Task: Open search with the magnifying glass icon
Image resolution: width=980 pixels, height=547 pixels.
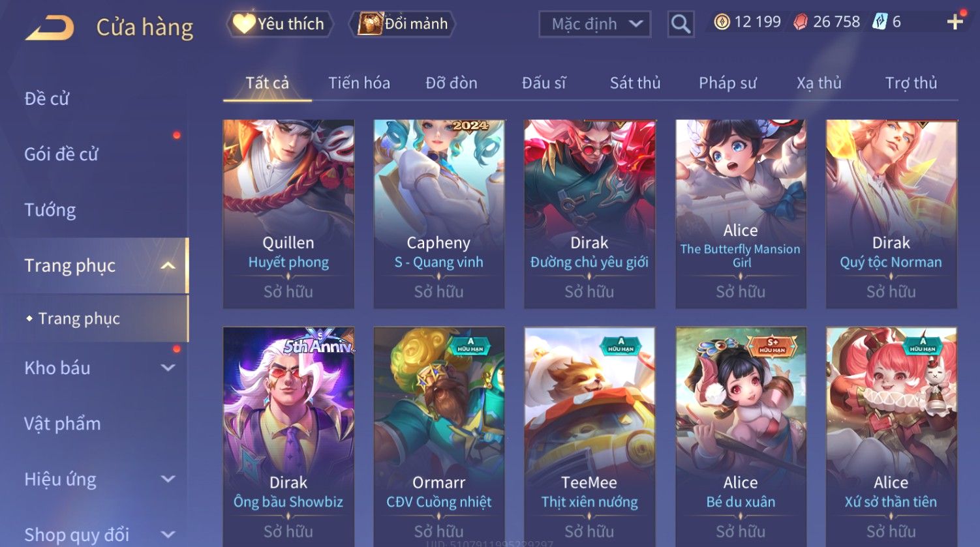Action: tap(681, 24)
